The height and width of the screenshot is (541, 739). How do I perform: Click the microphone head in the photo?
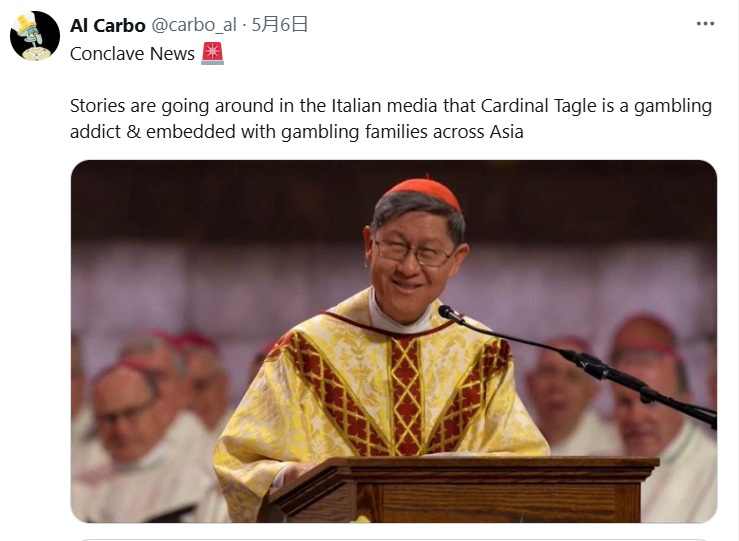coord(450,314)
